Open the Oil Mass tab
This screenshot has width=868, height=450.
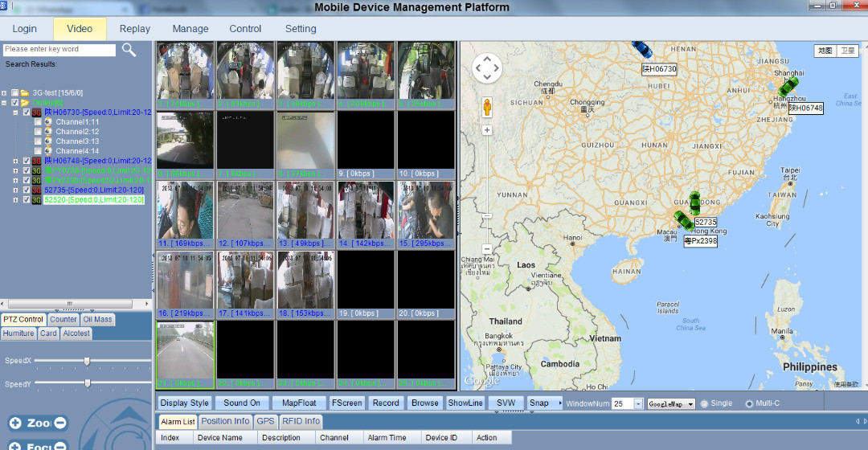click(98, 320)
